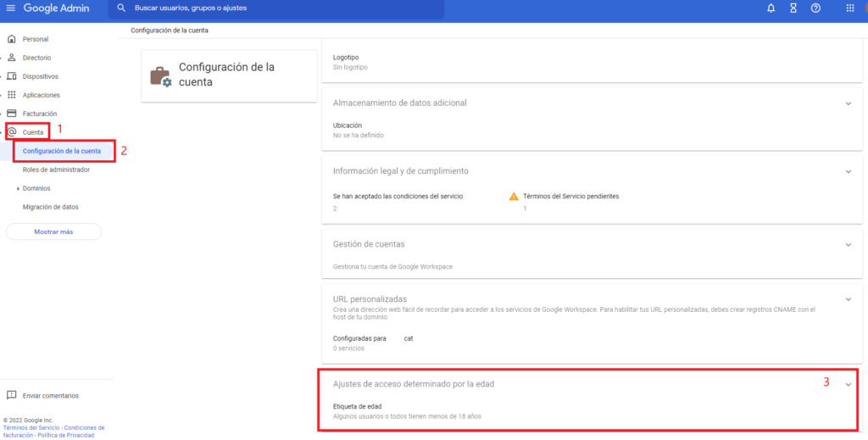This screenshot has width=868, height=440.
Task: Click Enviar comentarios
Action: pyautogui.click(x=50, y=396)
